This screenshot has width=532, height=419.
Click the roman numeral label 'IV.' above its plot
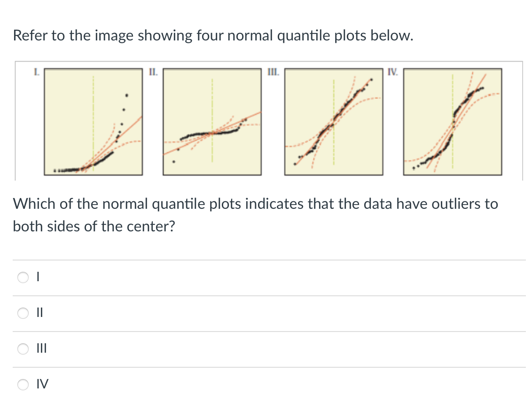click(x=392, y=72)
